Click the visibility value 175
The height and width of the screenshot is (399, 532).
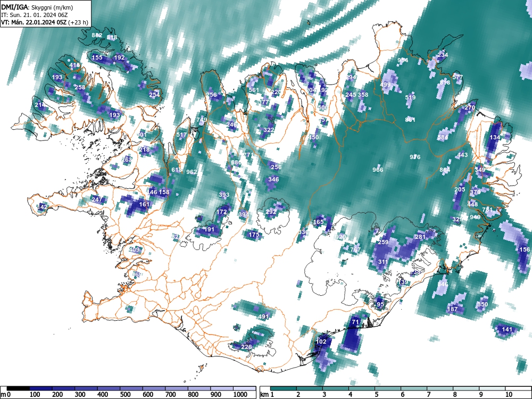[254, 235]
